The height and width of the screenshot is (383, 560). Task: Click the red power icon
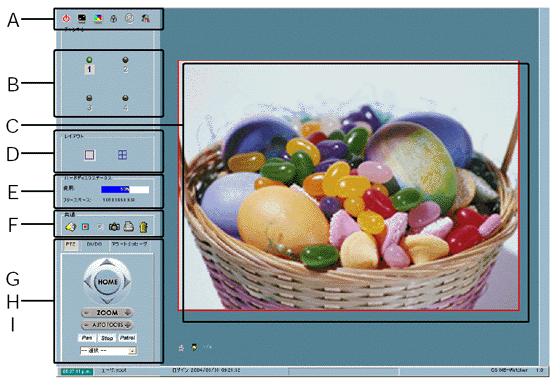coord(66,18)
